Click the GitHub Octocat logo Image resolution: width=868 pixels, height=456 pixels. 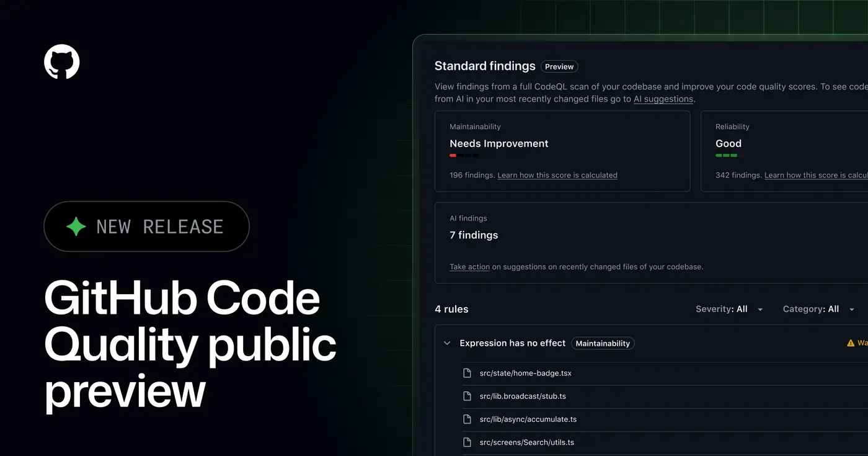(x=61, y=61)
